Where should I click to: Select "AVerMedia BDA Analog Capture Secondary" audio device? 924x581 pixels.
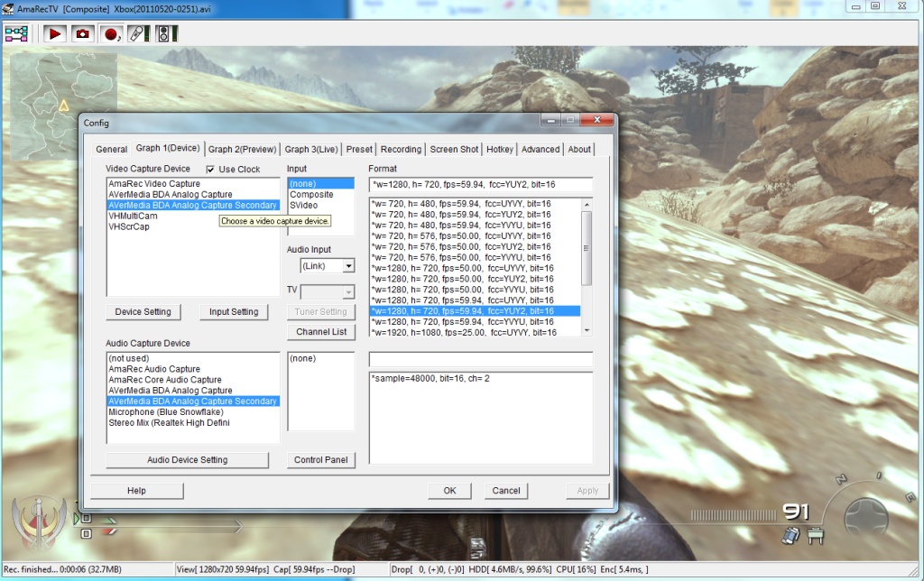[x=193, y=401]
